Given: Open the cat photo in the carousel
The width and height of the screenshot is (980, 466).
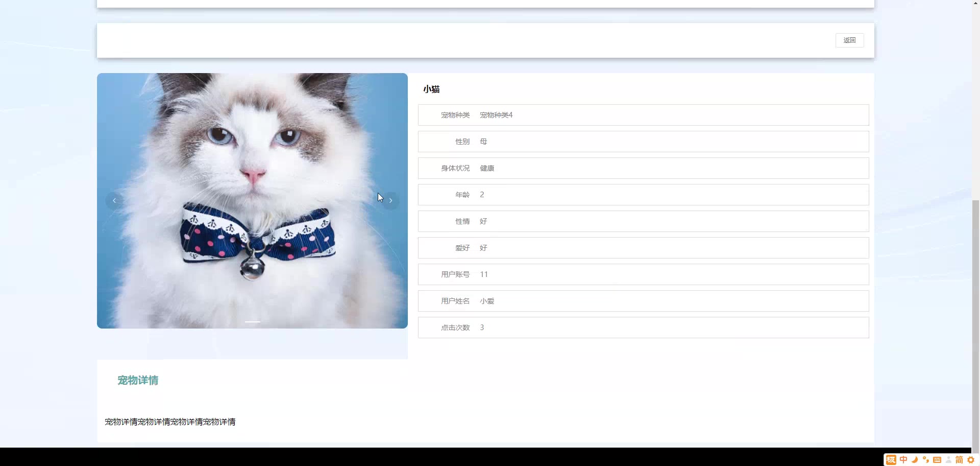Looking at the screenshot, I should (252, 200).
